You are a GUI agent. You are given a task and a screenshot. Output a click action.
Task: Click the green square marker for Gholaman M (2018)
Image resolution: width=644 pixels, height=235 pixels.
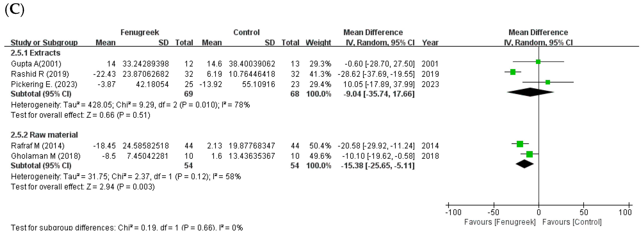(x=529, y=154)
